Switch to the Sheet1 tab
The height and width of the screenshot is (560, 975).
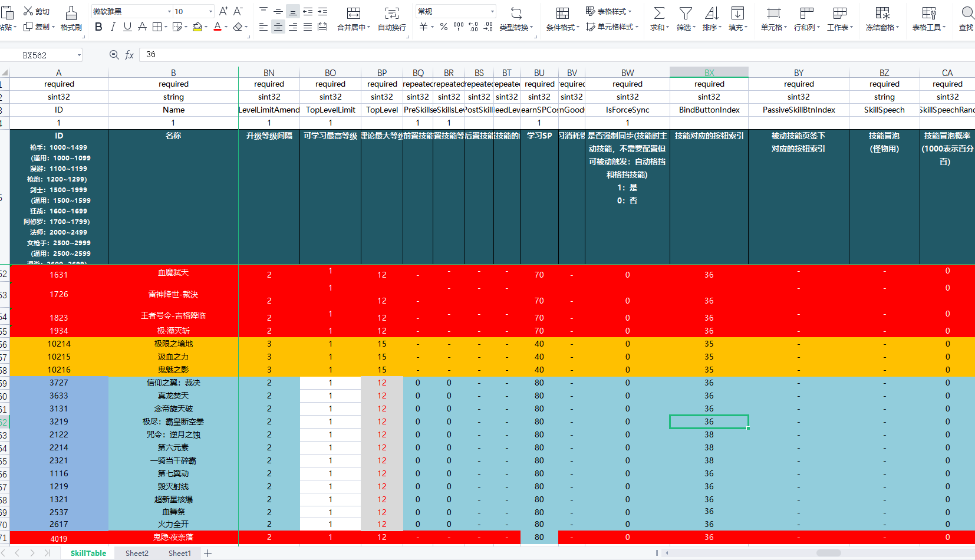click(x=180, y=553)
